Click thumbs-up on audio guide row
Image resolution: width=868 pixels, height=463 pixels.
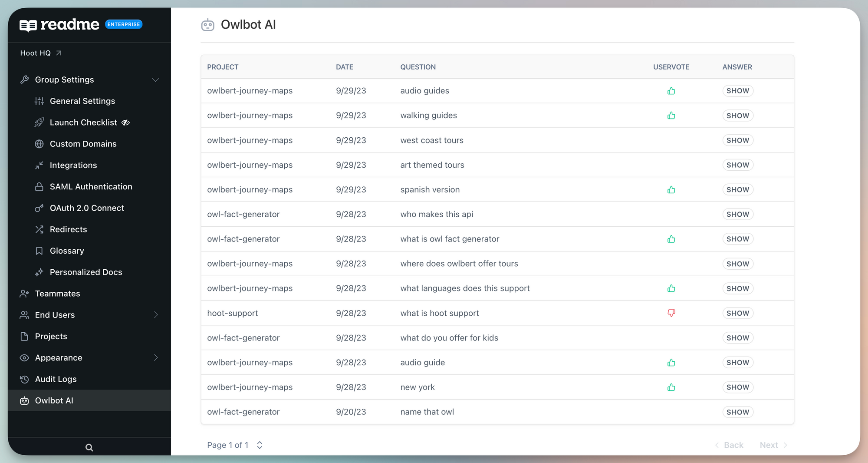(x=671, y=363)
